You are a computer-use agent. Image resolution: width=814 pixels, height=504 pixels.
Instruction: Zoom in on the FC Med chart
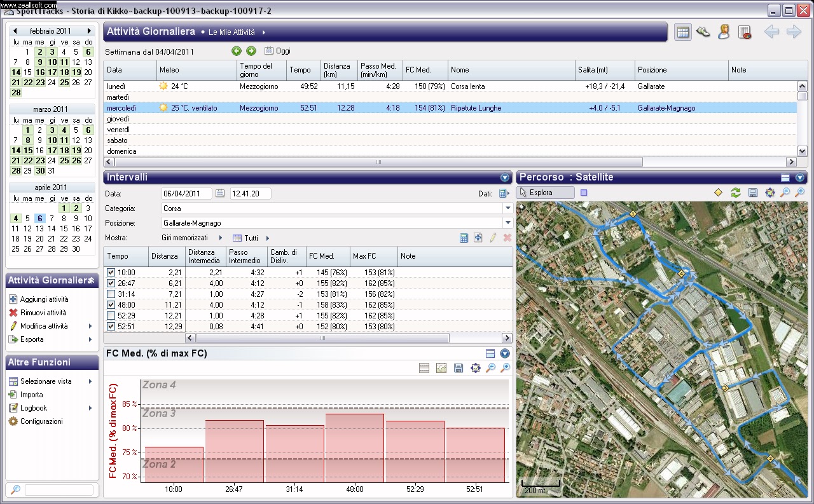506,368
